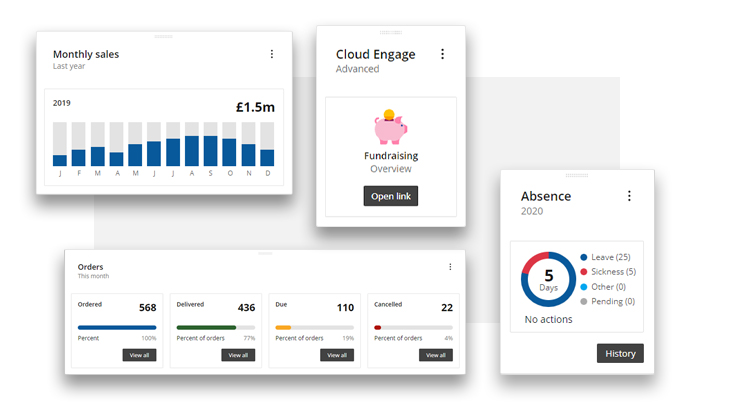Screen dimensions: 735x413
Task: Click the piggy bank Fundraising icon
Action: 390,127
